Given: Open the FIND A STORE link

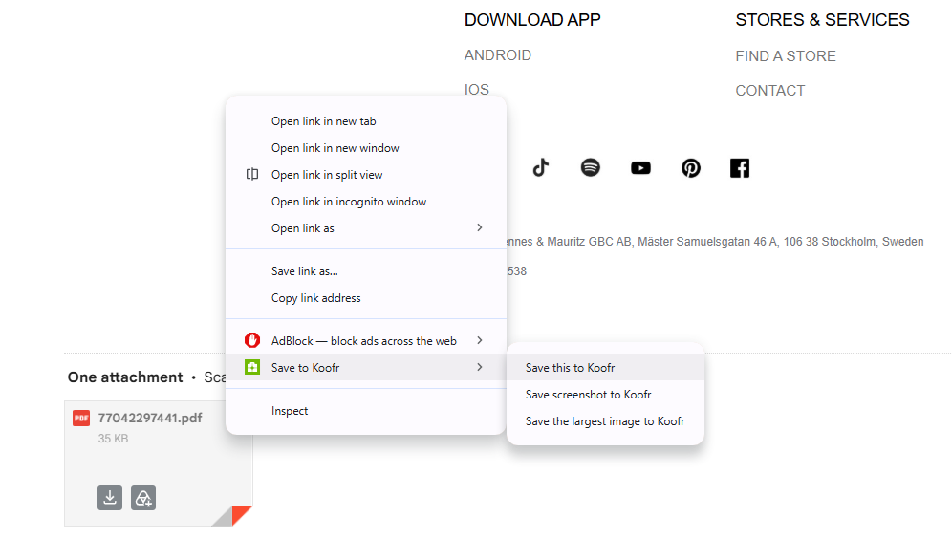Looking at the screenshot, I should [786, 56].
